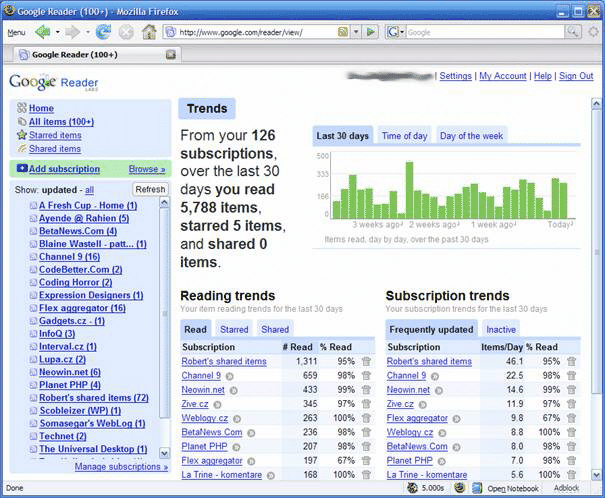Click the Google search input field

tap(485, 32)
